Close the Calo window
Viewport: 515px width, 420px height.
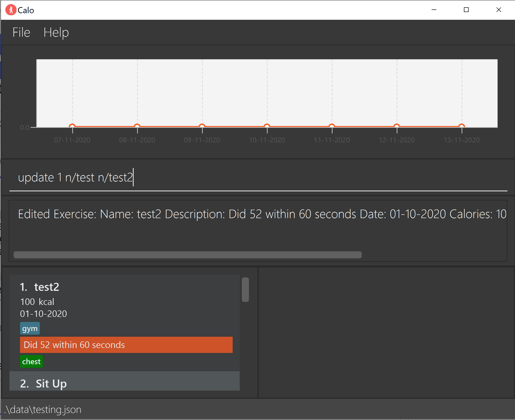click(499, 10)
